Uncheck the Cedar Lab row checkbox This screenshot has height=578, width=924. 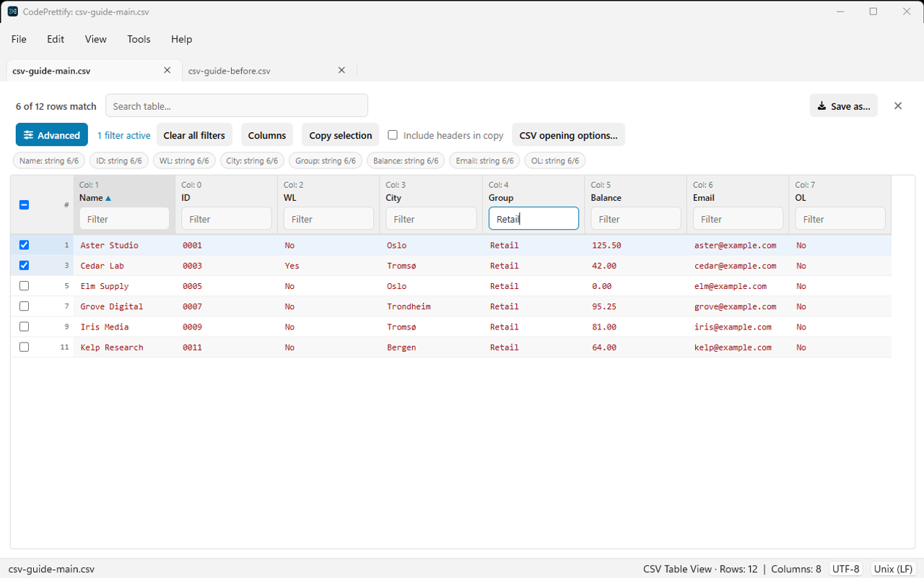[24, 265]
